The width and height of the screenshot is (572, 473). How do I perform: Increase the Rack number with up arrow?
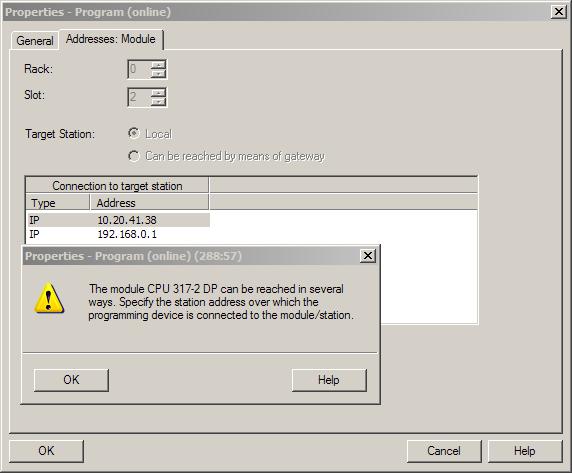point(158,65)
